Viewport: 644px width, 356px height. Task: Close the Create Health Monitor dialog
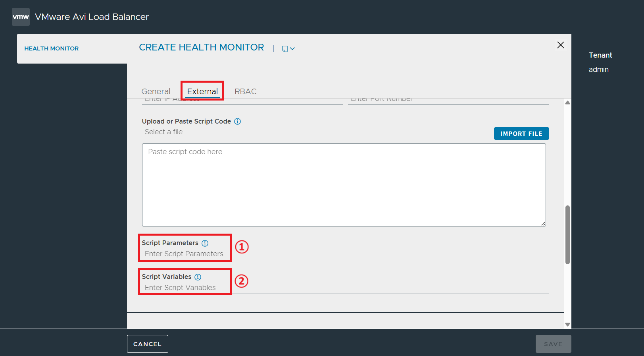tap(560, 45)
